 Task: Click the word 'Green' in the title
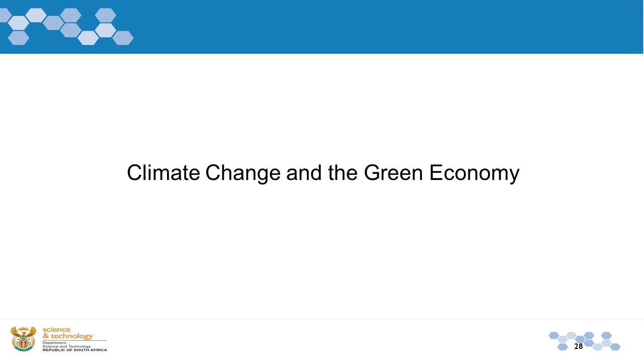coord(393,173)
